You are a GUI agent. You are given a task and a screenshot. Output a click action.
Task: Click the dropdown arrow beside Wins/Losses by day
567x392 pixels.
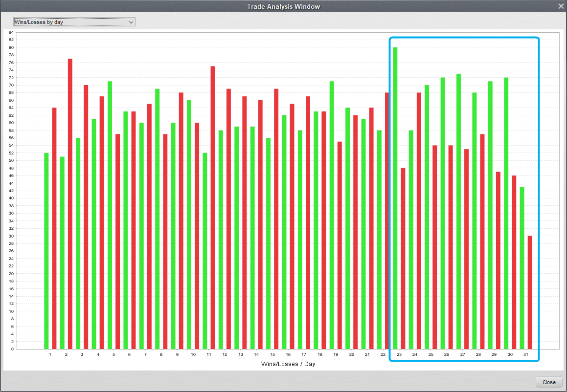click(131, 22)
